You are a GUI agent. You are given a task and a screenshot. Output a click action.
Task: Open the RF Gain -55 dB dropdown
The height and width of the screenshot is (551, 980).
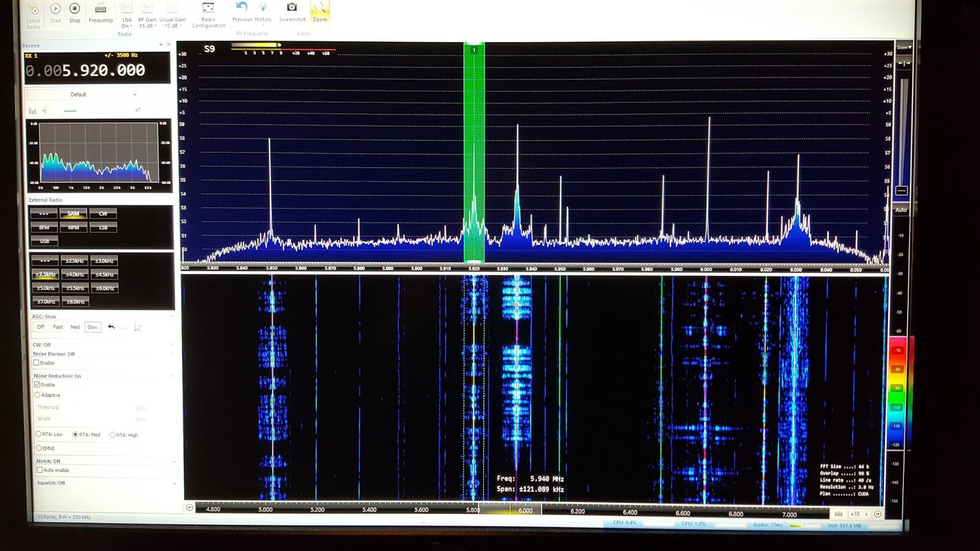point(147,16)
